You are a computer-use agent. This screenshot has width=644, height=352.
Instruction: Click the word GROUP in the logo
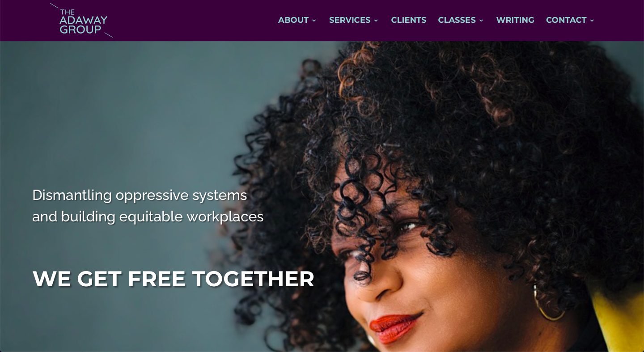coord(80,30)
